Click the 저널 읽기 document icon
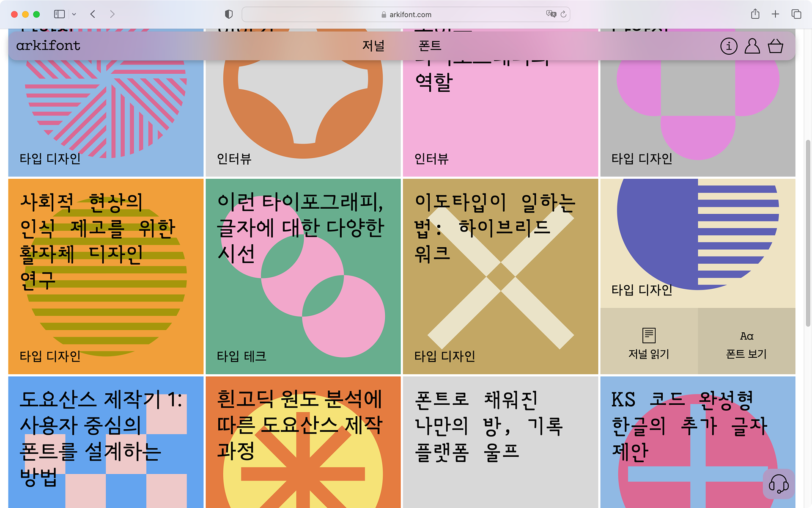This screenshot has width=812, height=508. click(x=649, y=336)
